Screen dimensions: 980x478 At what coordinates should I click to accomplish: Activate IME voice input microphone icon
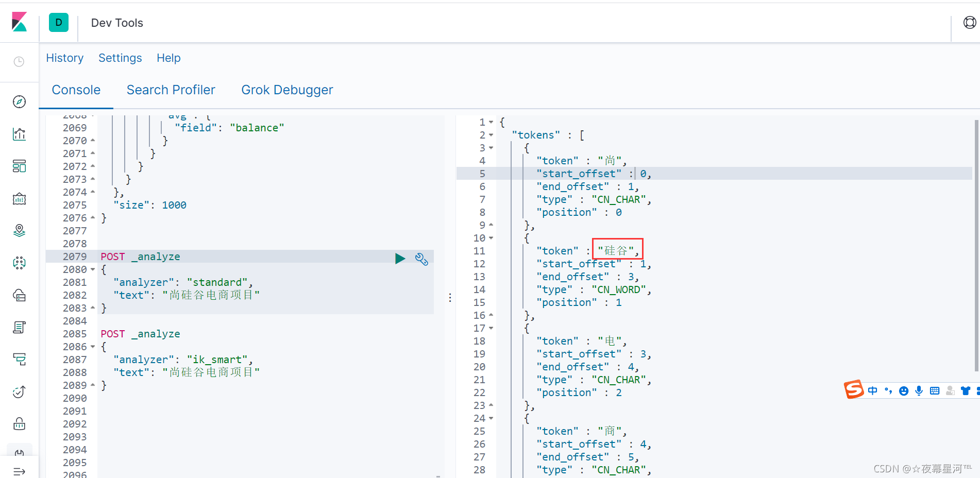(x=919, y=391)
